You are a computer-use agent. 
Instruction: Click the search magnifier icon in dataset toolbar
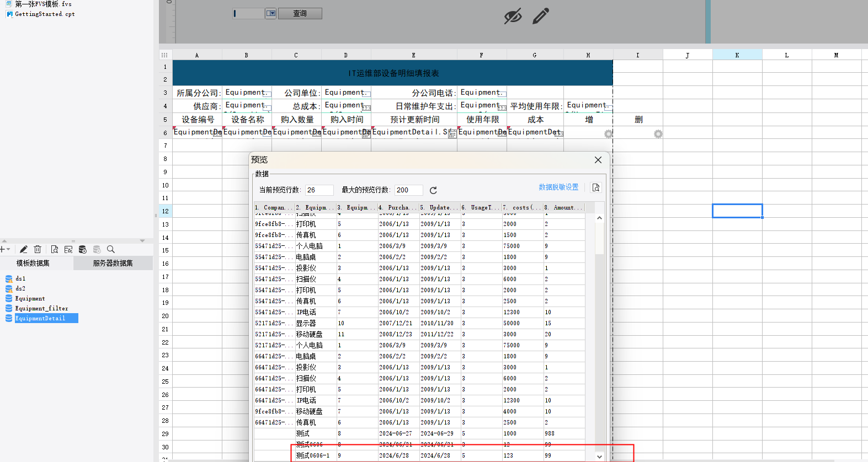[x=111, y=249]
